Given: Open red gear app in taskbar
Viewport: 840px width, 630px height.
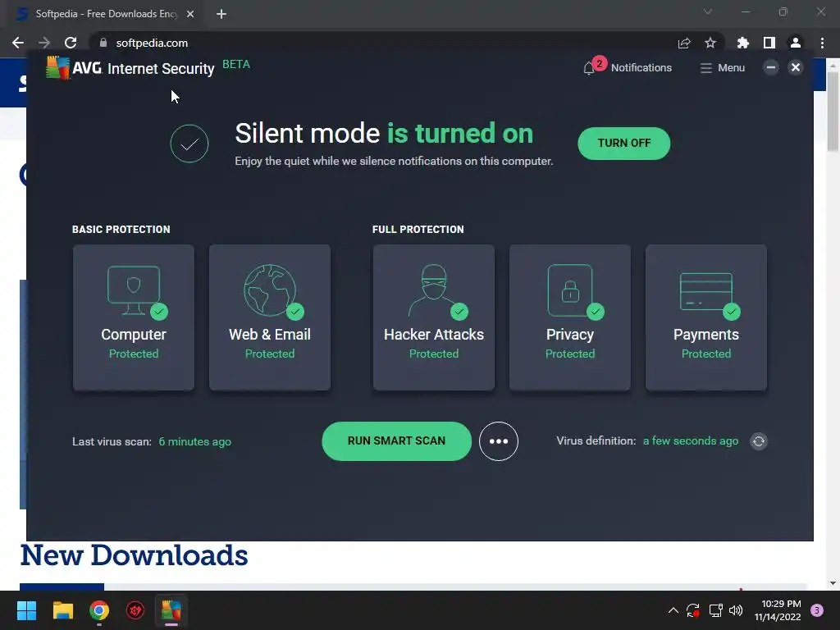Looking at the screenshot, I should click(135, 610).
